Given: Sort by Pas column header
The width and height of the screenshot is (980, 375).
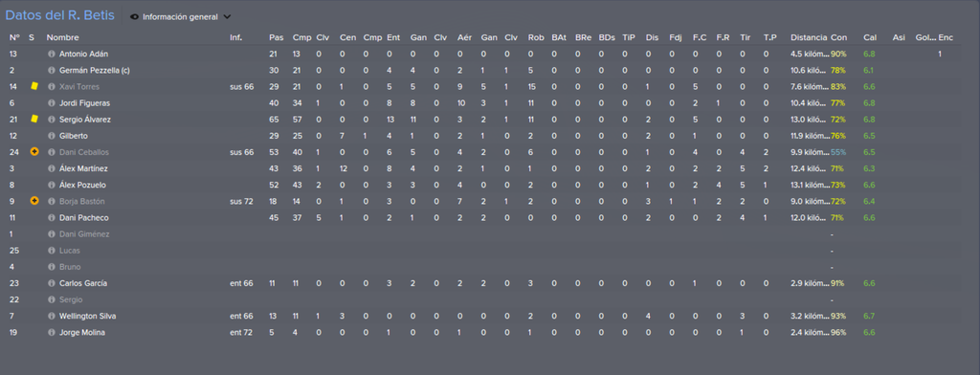Looking at the screenshot, I should [x=276, y=37].
